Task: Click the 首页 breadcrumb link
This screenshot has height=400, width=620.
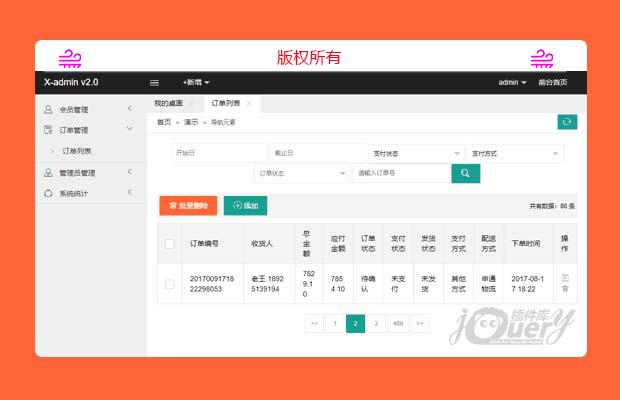Action: pyautogui.click(x=164, y=122)
